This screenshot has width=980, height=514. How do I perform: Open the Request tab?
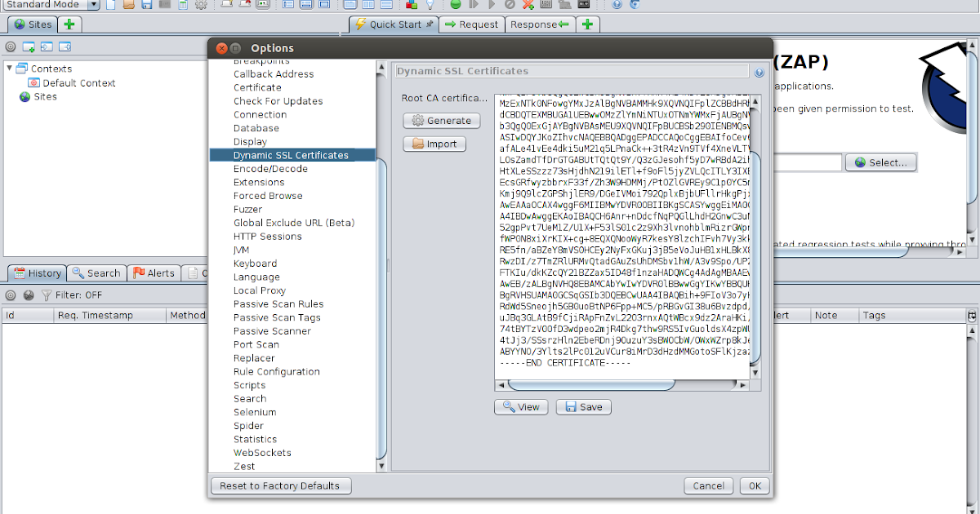coord(471,24)
